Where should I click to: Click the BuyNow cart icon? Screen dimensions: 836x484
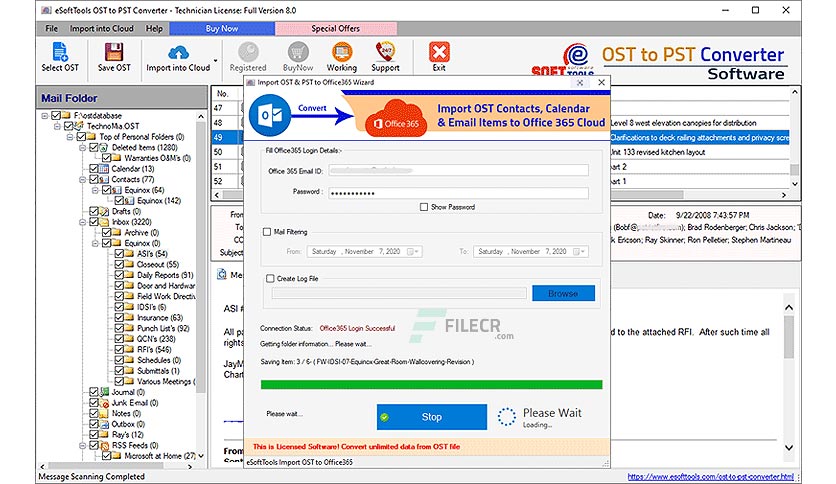tap(298, 52)
